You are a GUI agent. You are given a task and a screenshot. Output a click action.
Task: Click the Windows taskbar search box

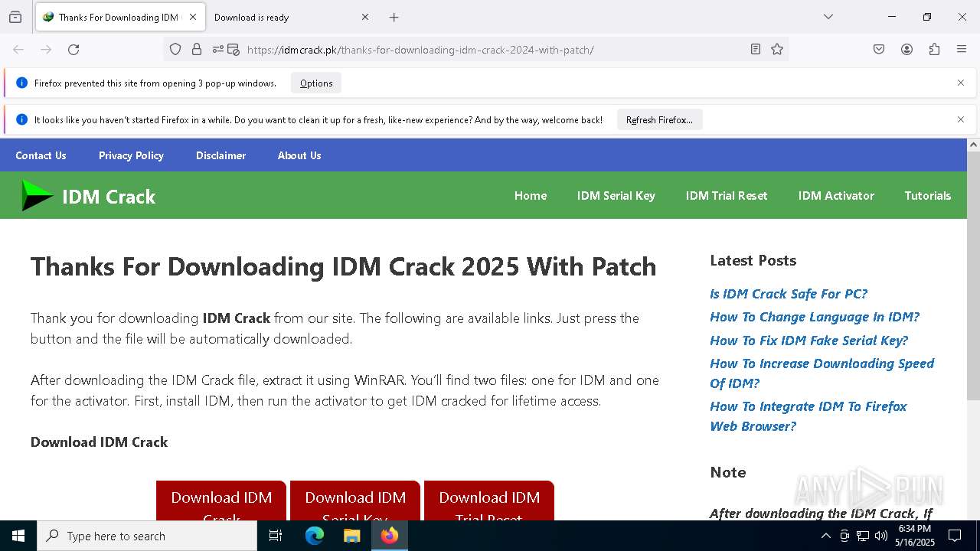147,536
